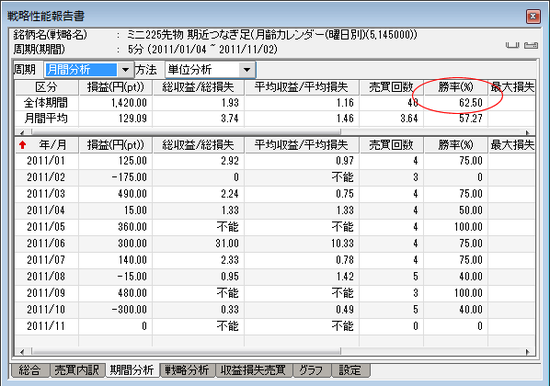Click the lower scrollbar right arrow
The height and width of the screenshot is (386, 550).
(x=527, y=351)
